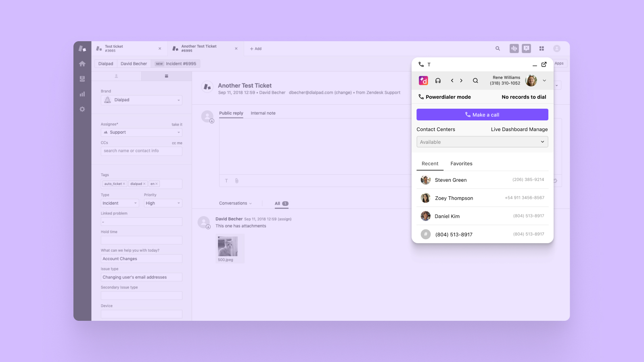Click the Manage link

tap(539, 129)
